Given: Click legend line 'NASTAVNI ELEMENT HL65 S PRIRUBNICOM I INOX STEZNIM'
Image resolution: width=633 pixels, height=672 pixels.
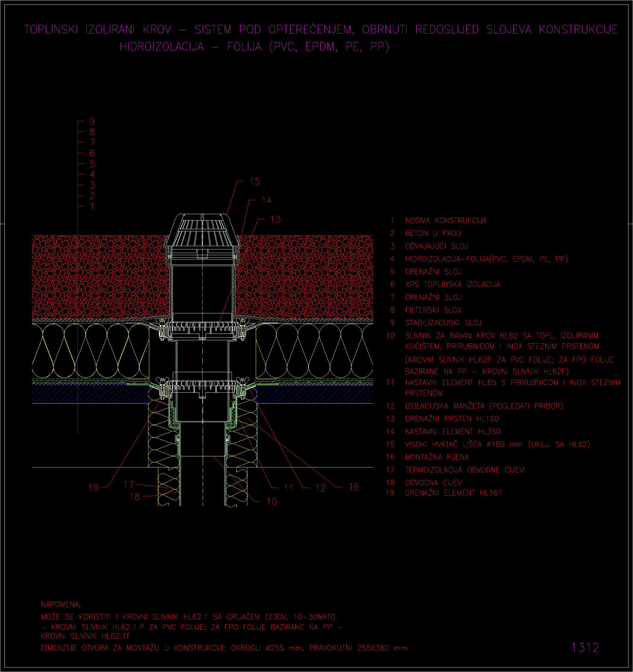Looking at the screenshot, I should click(x=513, y=383).
